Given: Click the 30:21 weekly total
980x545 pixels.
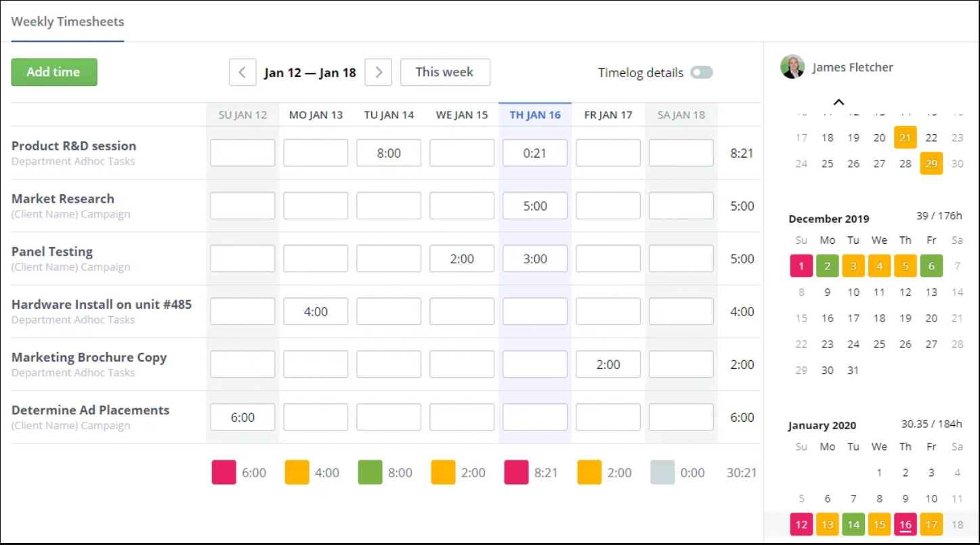Looking at the screenshot, I should [x=742, y=473].
